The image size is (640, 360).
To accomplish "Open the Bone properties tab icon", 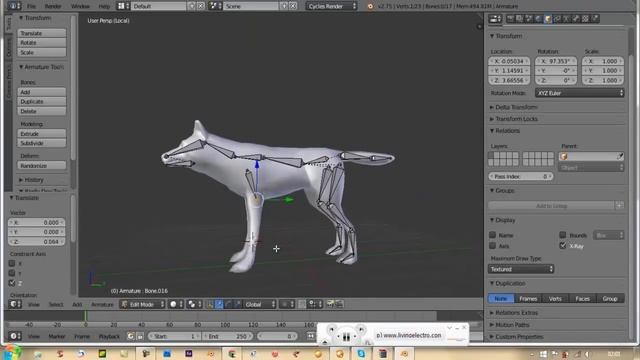I will (x=576, y=18).
